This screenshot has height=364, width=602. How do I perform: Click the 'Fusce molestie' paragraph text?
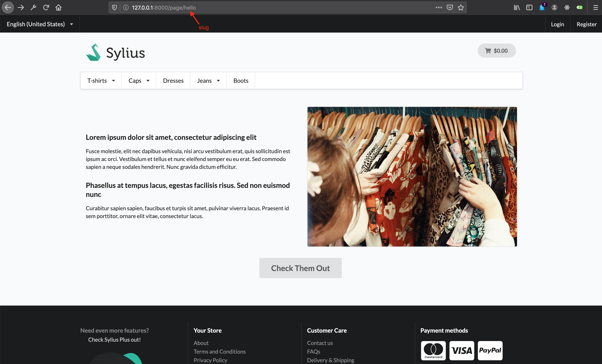[188, 159]
